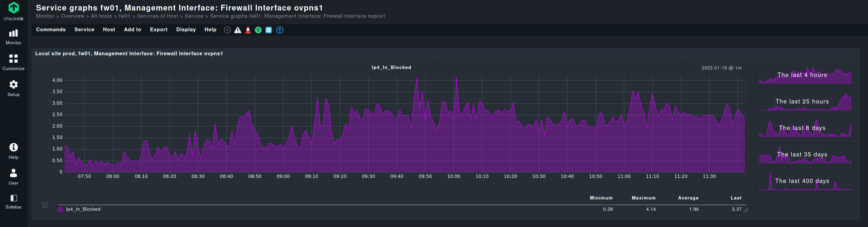Click the Ip4_In_Blocked legend label
This screenshot has height=227, width=868.
(x=83, y=209)
